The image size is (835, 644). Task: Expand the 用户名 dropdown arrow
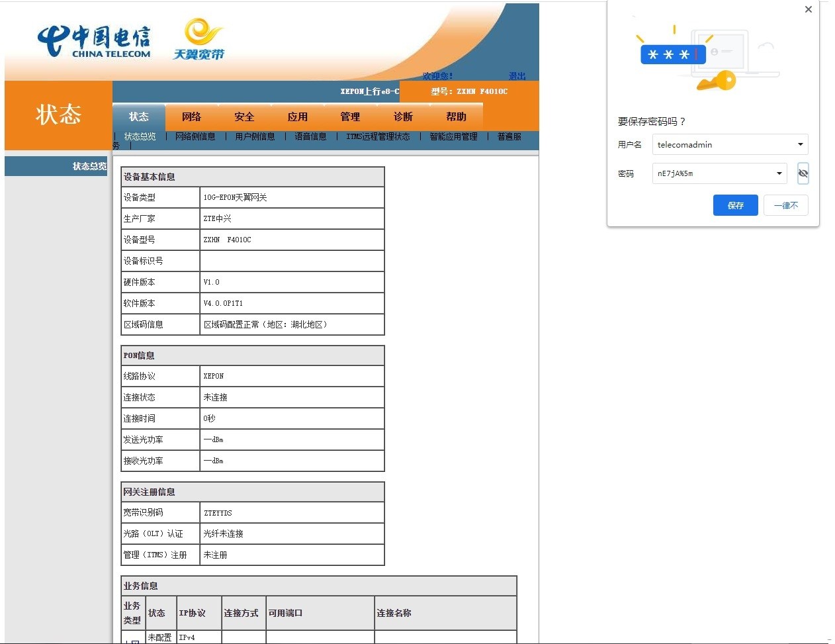(800, 144)
